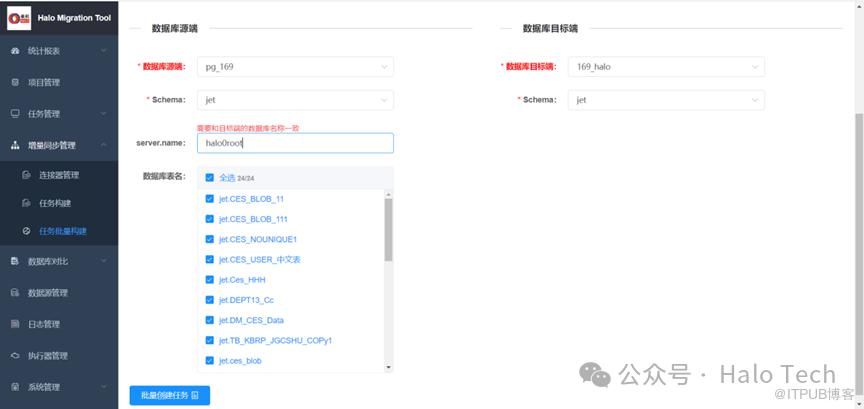
Task: Open the 数据库源端 dropdown showing pg_169
Action: pyautogui.click(x=294, y=67)
